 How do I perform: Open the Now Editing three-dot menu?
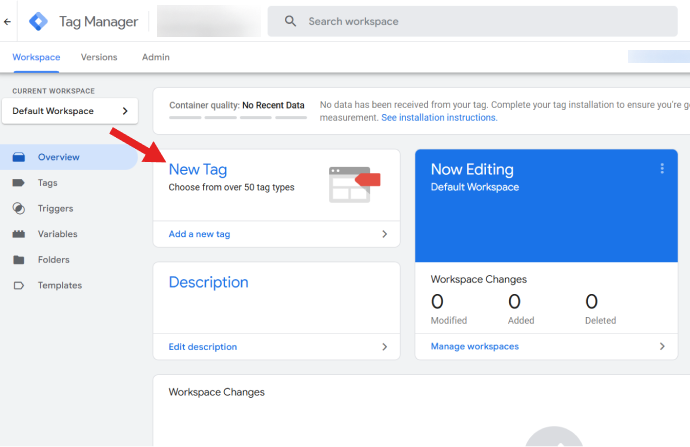click(x=662, y=169)
